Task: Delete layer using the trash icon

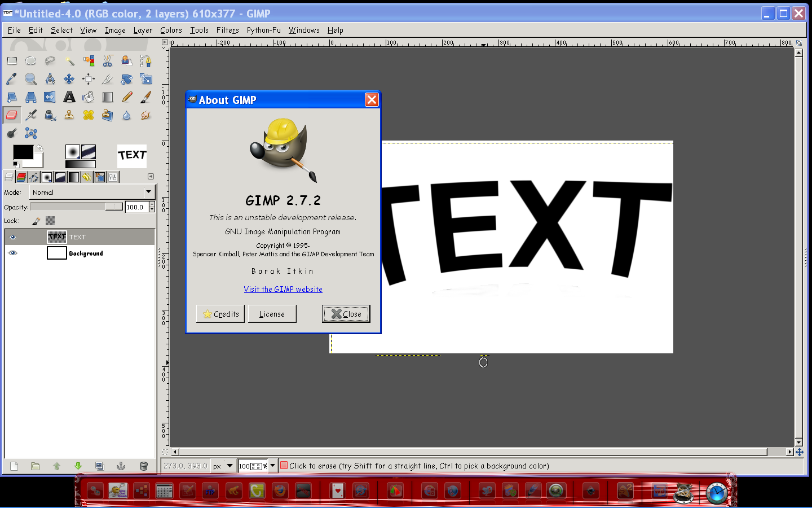Action: pos(143,466)
